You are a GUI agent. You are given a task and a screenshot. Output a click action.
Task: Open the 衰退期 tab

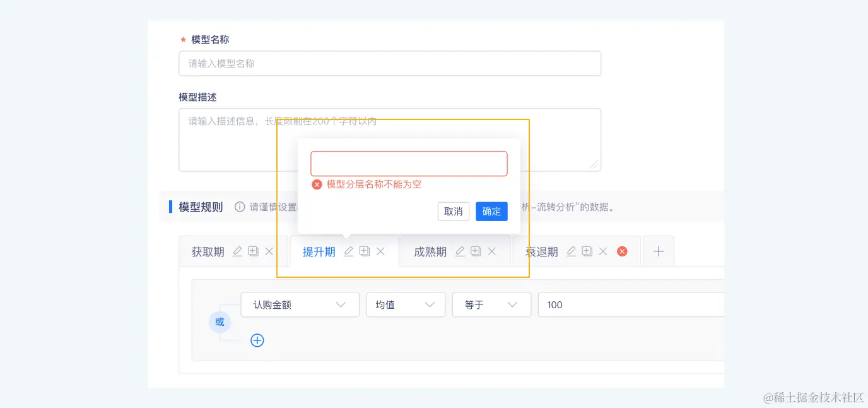(542, 252)
